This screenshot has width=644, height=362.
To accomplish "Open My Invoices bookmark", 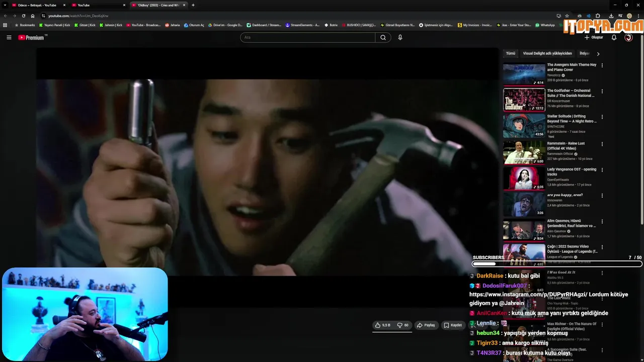I will 475,25.
